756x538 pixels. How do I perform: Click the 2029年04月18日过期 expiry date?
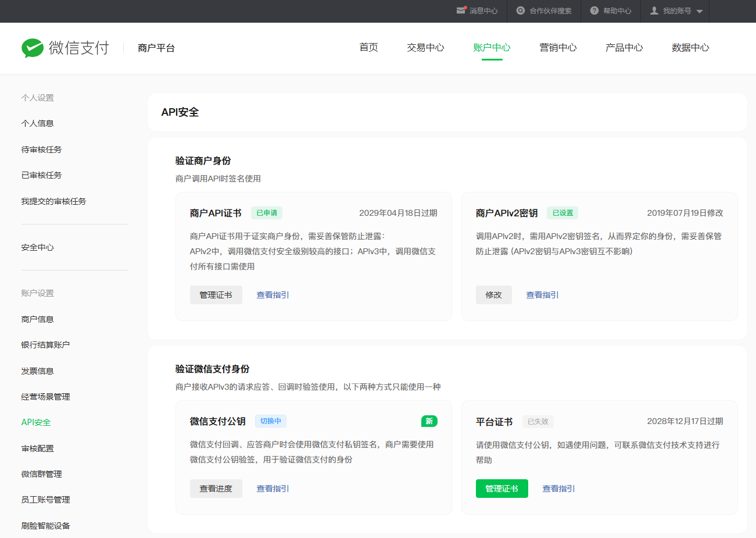click(398, 213)
